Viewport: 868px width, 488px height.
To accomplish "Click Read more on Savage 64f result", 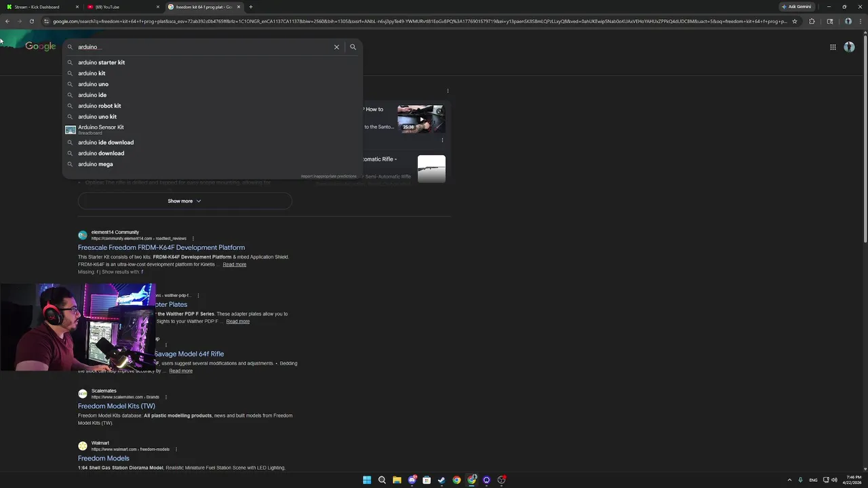I will coord(181,371).
